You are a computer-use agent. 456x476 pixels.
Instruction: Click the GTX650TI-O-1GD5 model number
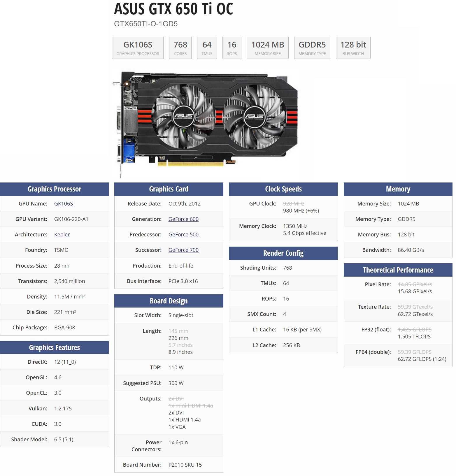tap(146, 24)
